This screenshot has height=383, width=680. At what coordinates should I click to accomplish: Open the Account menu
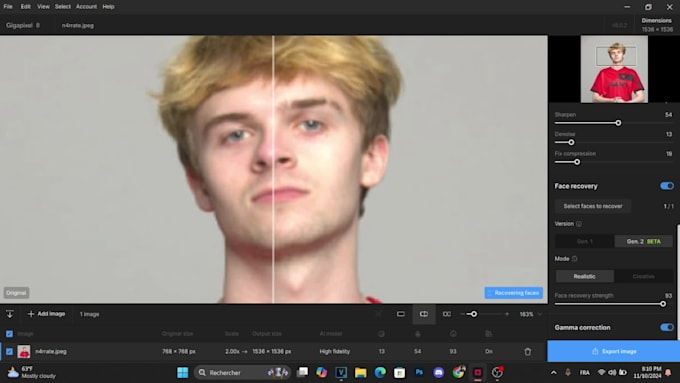(x=86, y=7)
